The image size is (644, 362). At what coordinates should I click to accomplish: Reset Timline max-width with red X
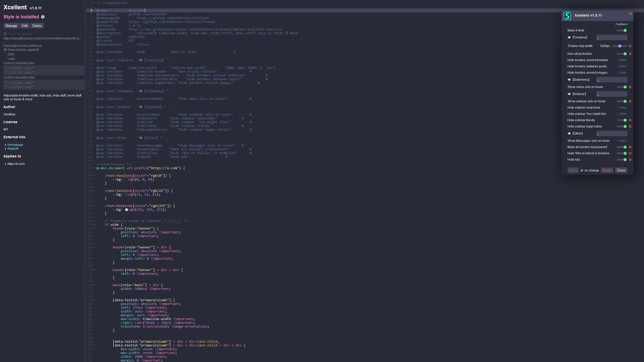[x=630, y=46]
